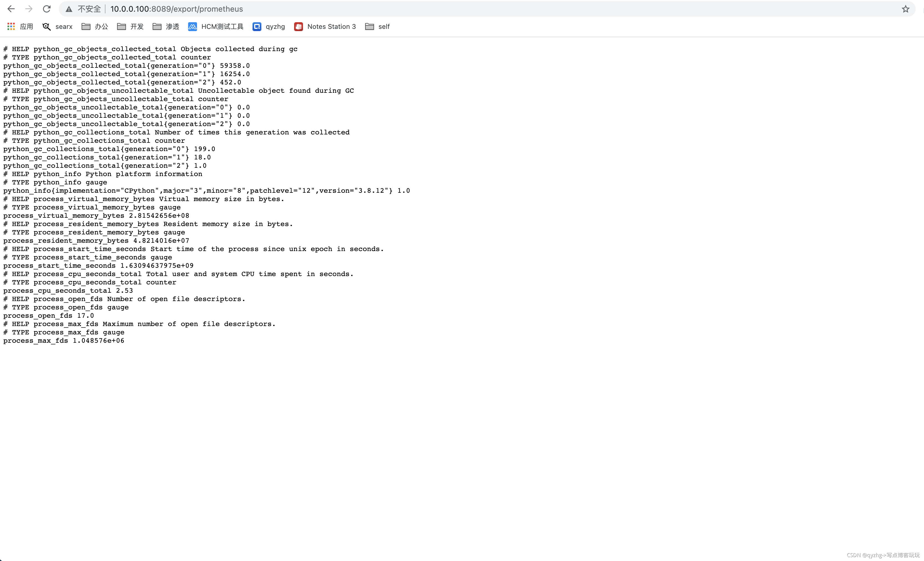
Task: Click the line python_gc_objects_collected_total generation="2" 452.0
Action: 122,82
